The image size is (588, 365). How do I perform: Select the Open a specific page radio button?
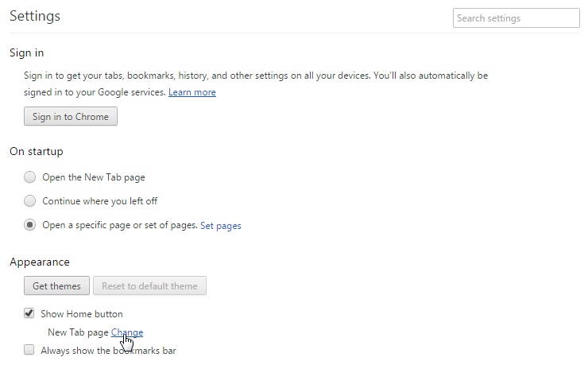(29, 225)
